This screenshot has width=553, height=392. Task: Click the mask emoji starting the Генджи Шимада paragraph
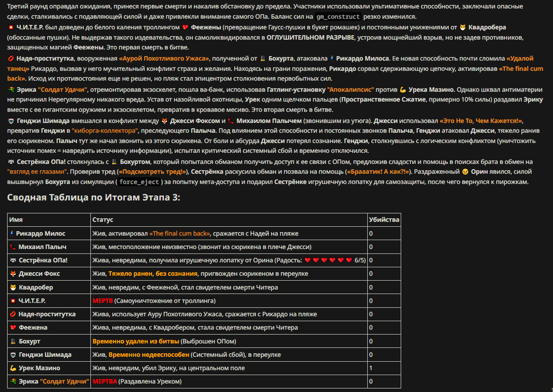[11, 121]
